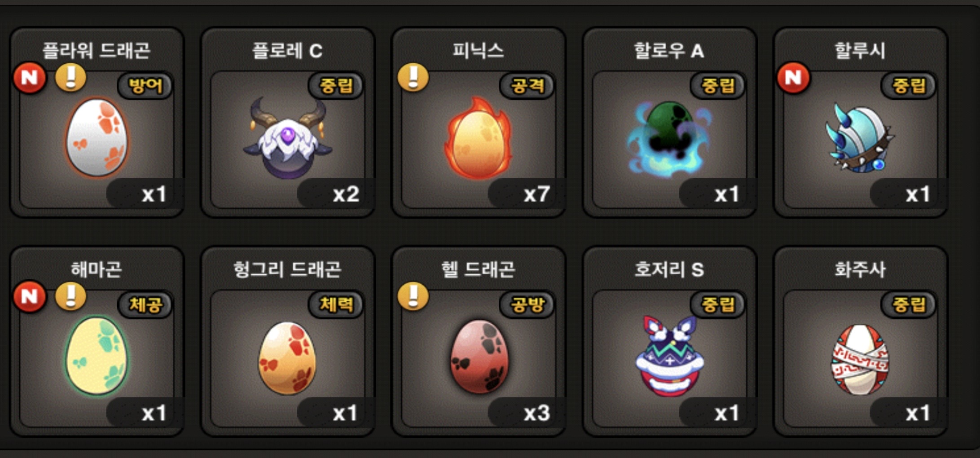The height and width of the screenshot is (458, 980).
Task: Click the 해마곤 yellow-green egg
Action: click(97, 356)
